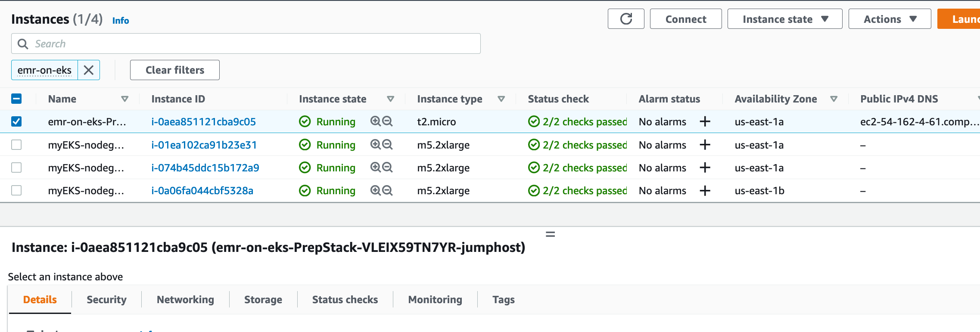Image resolution: width=980 pixels, height=332 pixels.
Task: Click checks passed icon for us-east-1b row
Action: pyautogui.click(x=534, y=191)
